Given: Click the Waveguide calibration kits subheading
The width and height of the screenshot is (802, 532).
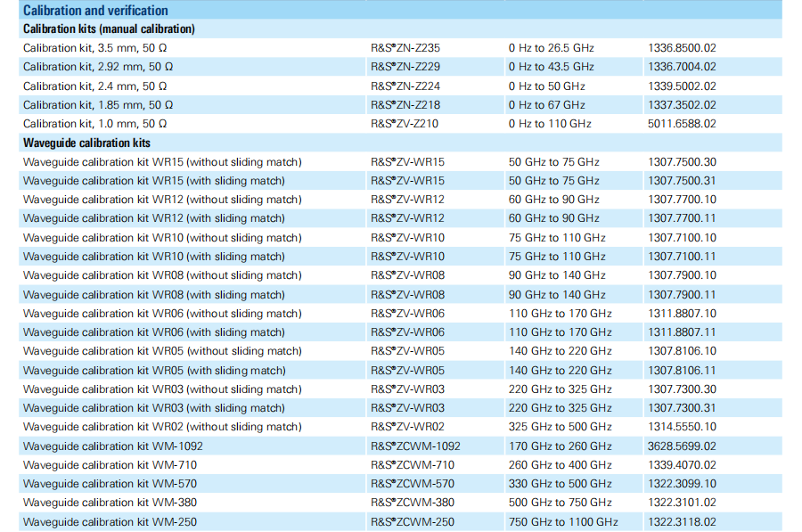Looking at the screenshot, I should [86, 143].
